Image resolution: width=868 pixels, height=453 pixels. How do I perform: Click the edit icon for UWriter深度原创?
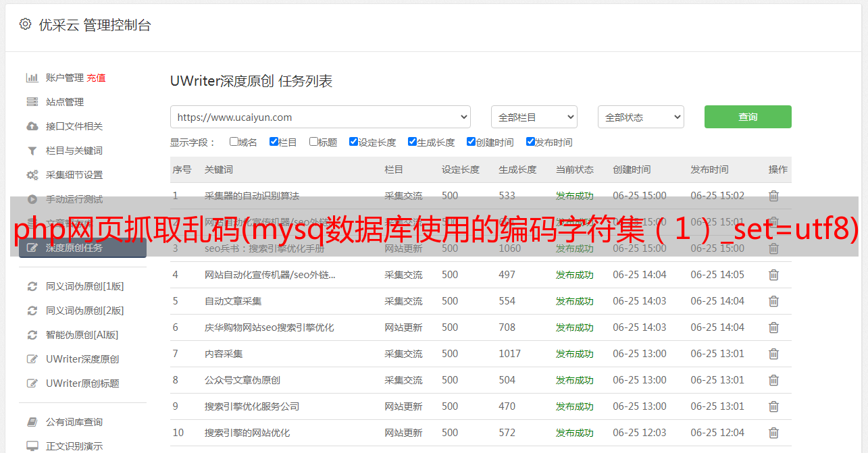(32, 359)
